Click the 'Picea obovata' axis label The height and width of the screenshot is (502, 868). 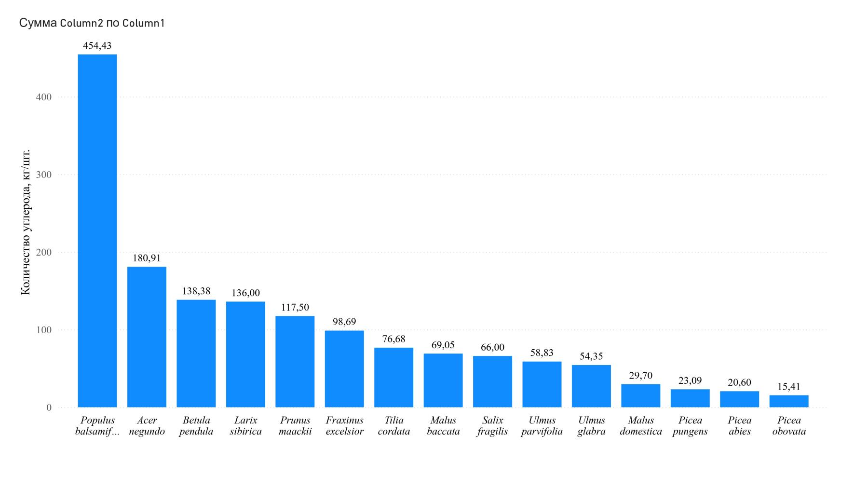(789, 426)
